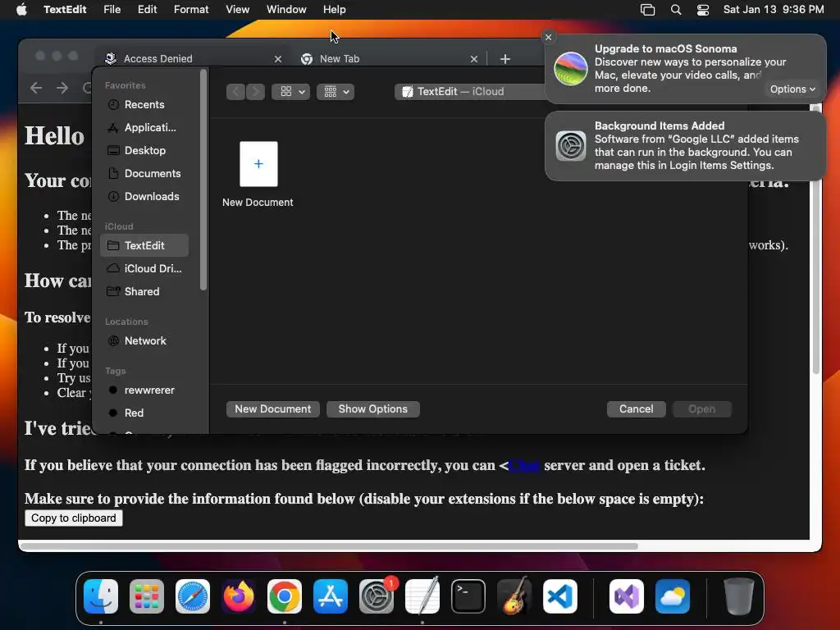Open Visual Studio purple dock icon
The height and width of the screenshot is (630, 840).
click(x=627, y=596)
